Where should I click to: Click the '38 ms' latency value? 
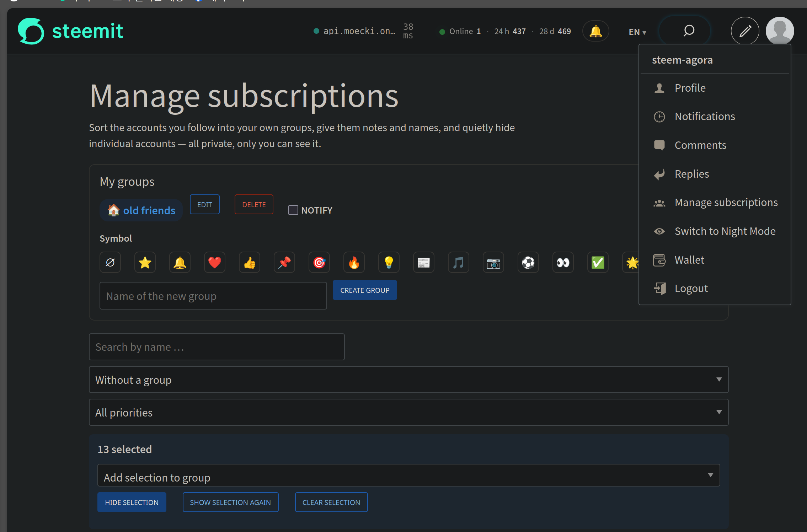[408, 31]
